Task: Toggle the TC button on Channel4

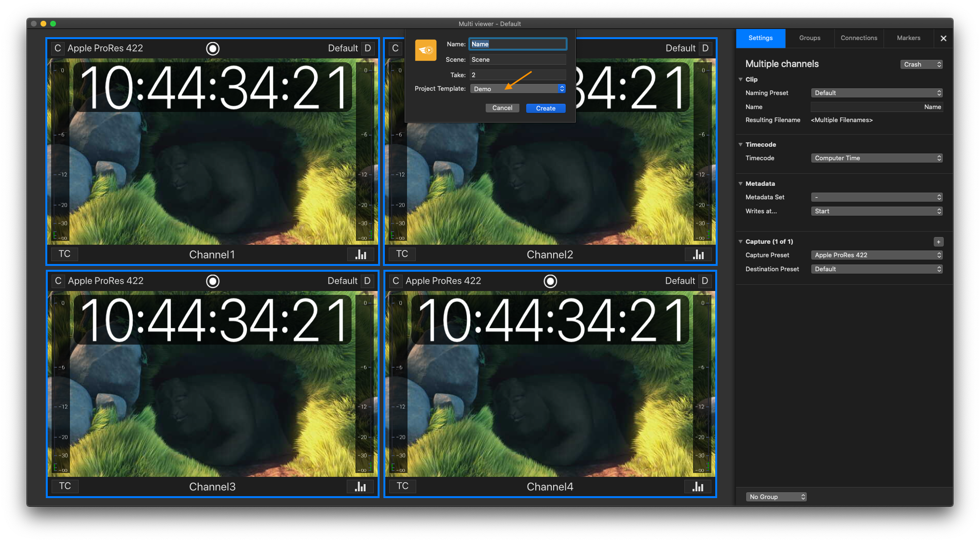Action: coord(403,486)
